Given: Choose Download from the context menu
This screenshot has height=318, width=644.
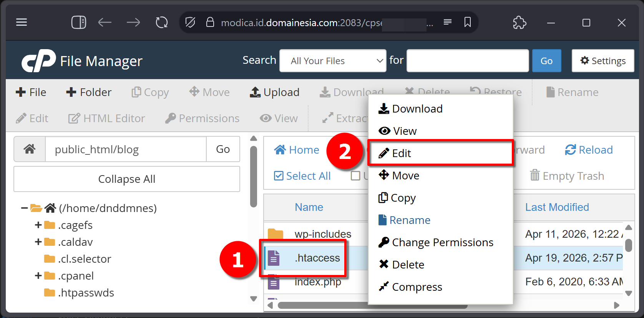Looking at the screenshot, I should [440, 109].
